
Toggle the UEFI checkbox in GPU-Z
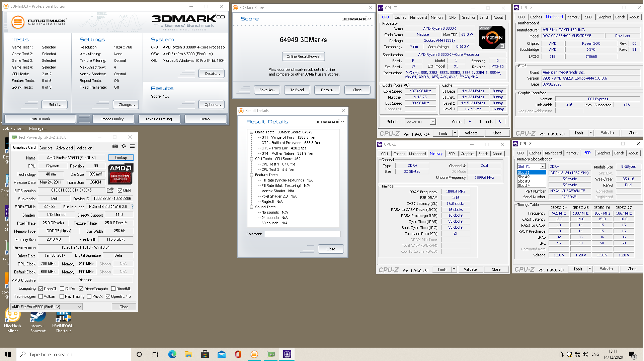tap(120, 191)
